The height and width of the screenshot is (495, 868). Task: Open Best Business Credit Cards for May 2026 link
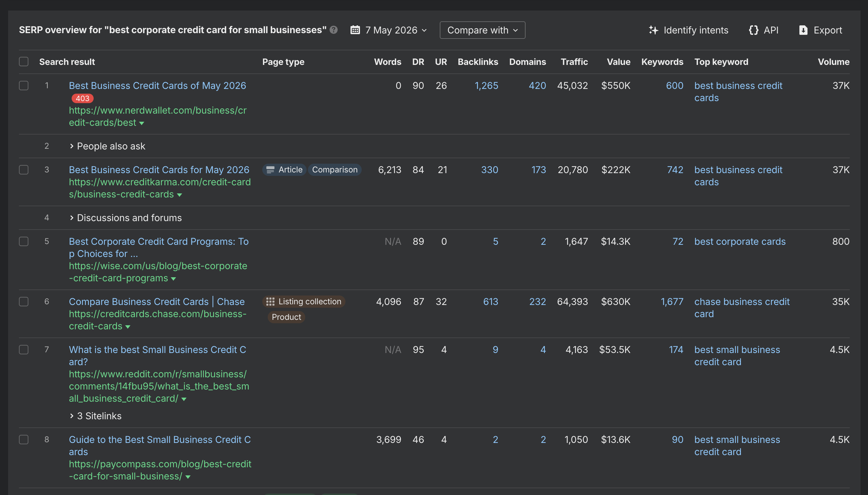tap(159, 170)
